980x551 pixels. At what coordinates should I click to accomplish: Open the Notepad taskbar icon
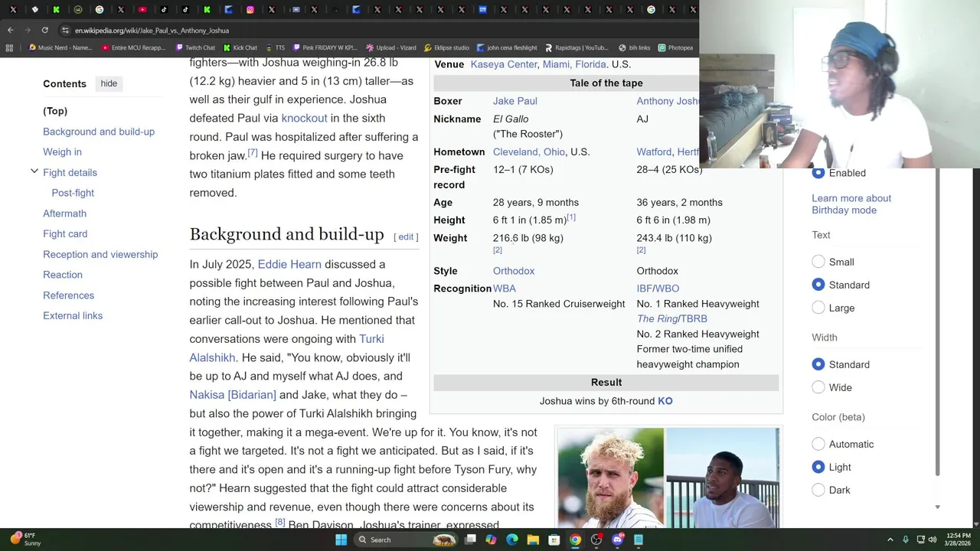(x=638, y=540)
